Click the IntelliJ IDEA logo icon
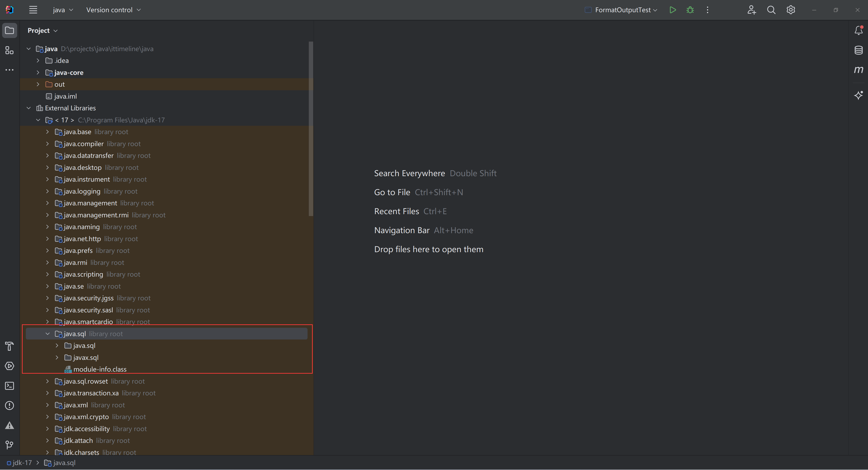This screenshot has height=470, width=868. click(x=9, y=10)
